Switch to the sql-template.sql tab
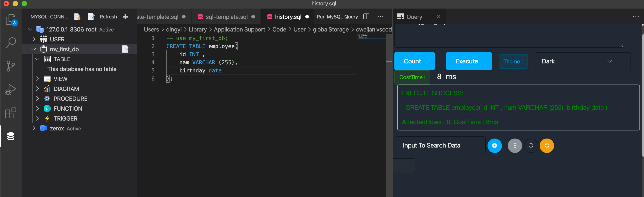Viewport: 644px width, 197px height. (226, 17)
